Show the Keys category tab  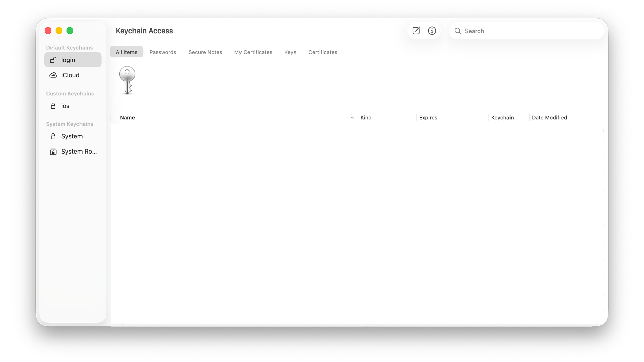click(x=290, y=52)
